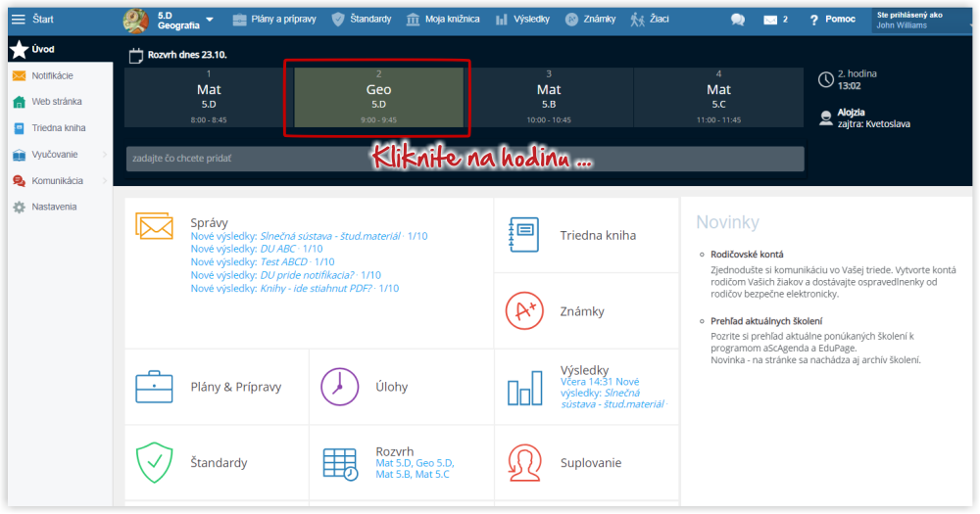Click the Nastavenia gear icon
This screenshot has height=514, width=980.
pyautogui.click(x=20, y=207)
